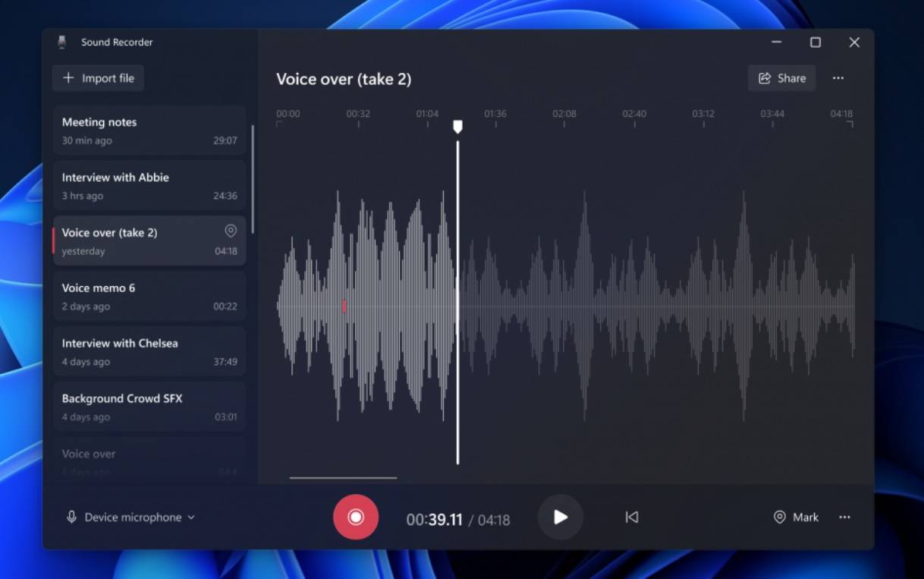The width and height of the screenshot is (924, 579).
Task: Click the microphone icon beside Device microphone
Action: pos(71,517)
